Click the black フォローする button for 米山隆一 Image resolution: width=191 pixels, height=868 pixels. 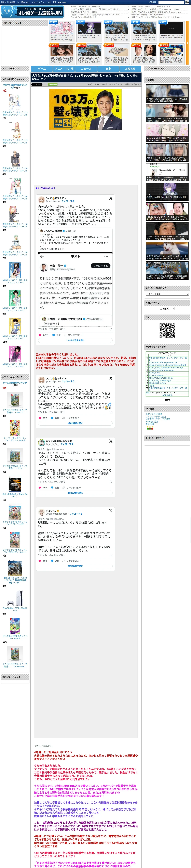[x=100, y=266]
